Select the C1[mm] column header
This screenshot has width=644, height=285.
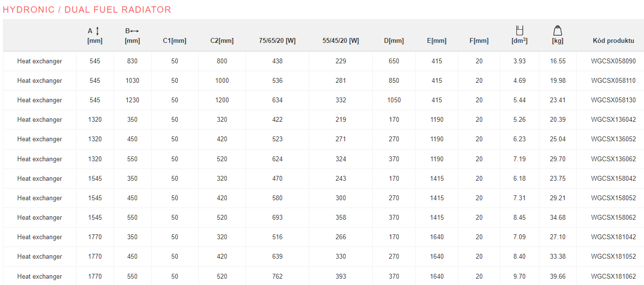tap(174, 41)
